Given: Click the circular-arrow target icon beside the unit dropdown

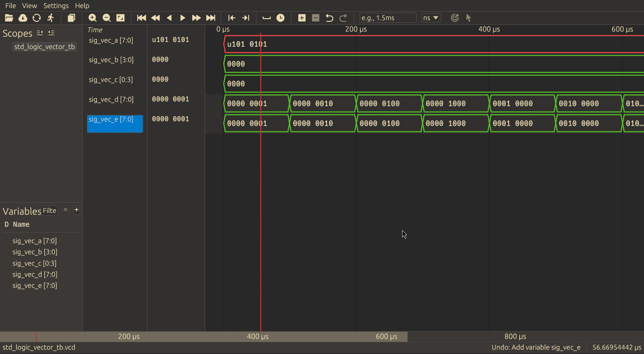Looking at the screenshot, I should coord(455,18).
